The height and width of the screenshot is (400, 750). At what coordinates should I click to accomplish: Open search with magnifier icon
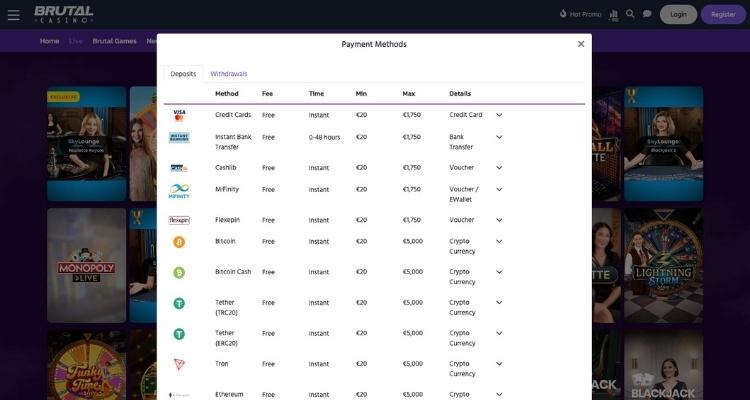tap(630, 14)
